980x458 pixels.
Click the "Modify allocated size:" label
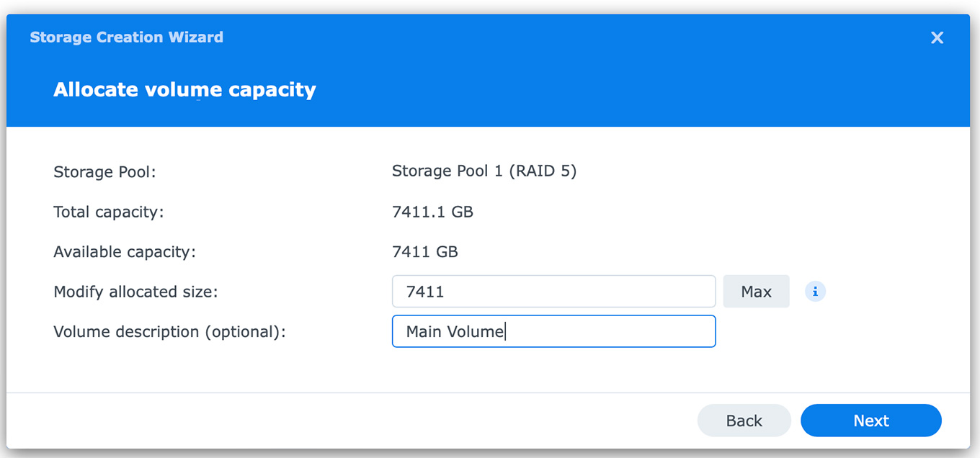coord(135,292)
